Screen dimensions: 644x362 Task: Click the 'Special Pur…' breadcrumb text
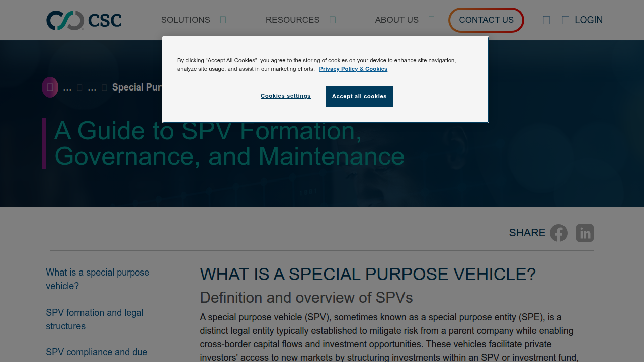pos(137,87)
